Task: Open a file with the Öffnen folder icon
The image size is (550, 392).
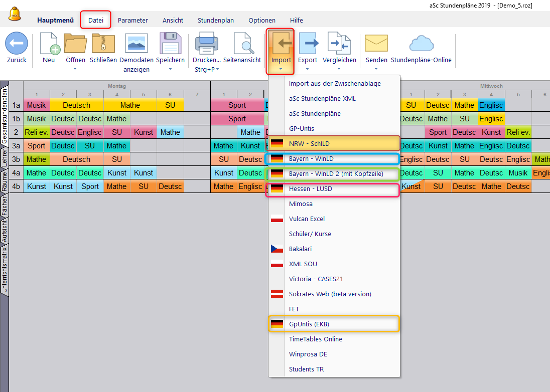Action: pyautogui.click(x=75, y=44)
